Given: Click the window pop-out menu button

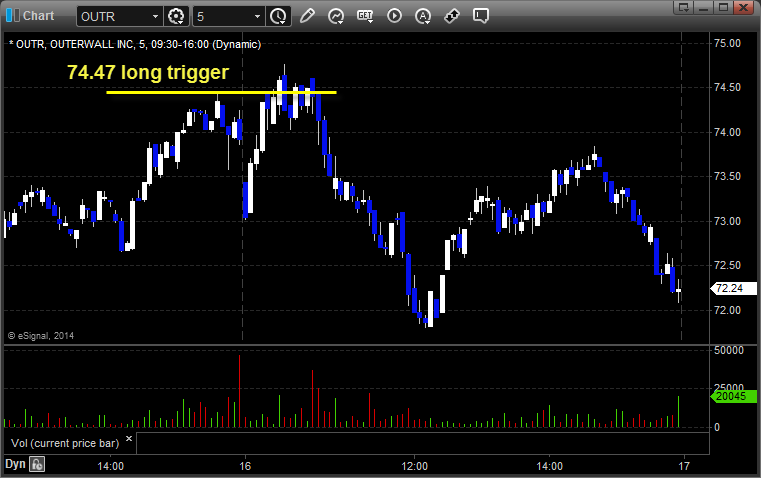Looking at the screenshot, I should (684, 7).
